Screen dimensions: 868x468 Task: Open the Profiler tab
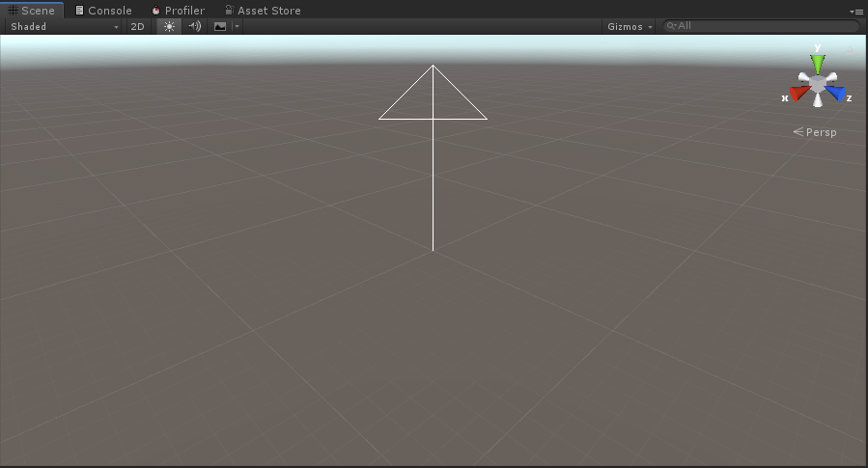[x=179, y=10]
